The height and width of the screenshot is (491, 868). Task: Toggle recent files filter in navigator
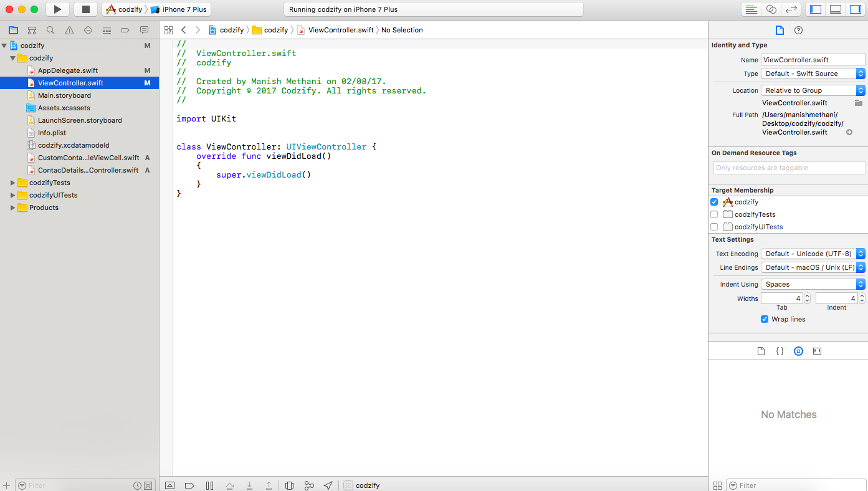[137, 485]
